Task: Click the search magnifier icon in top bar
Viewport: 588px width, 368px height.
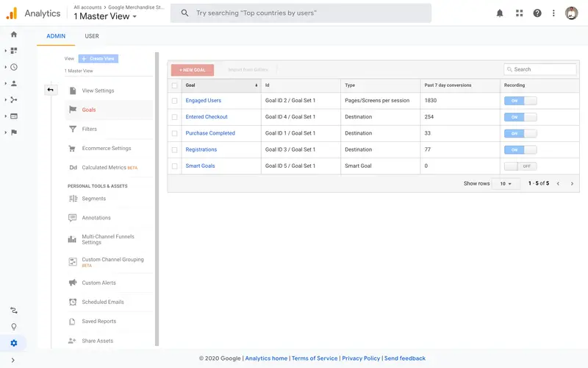Action: 184,13
